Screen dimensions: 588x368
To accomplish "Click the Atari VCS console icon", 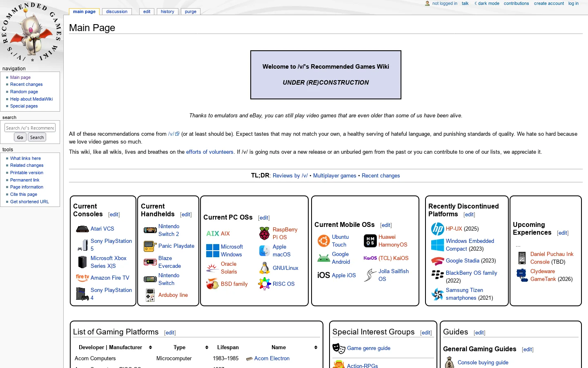I will point(82,229).
